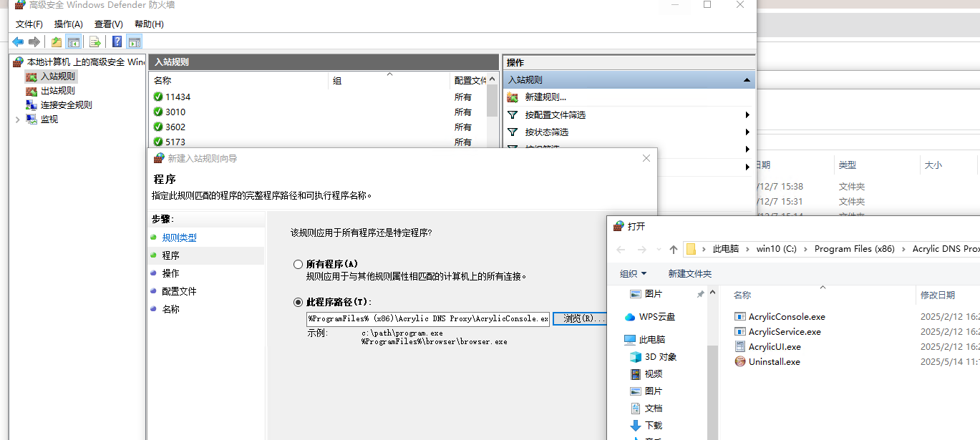Open help via blue question mark icon

coord(117,41)
